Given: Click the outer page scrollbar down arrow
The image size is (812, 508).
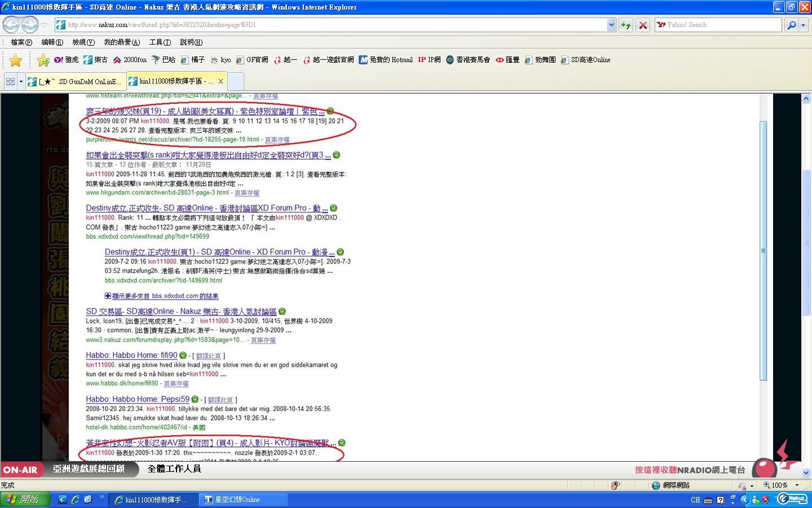Looking at the screenshot, I should pyautogui.click(x=806, y=472).
